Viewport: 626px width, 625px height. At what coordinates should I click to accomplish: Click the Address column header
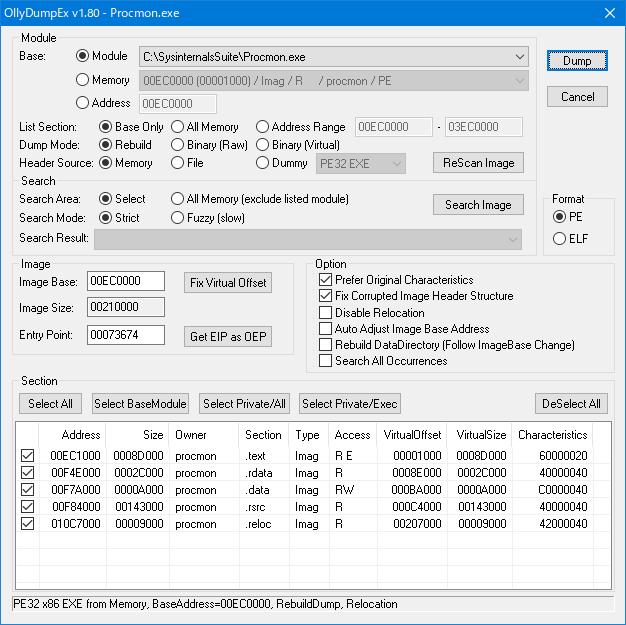click(72, 435)
